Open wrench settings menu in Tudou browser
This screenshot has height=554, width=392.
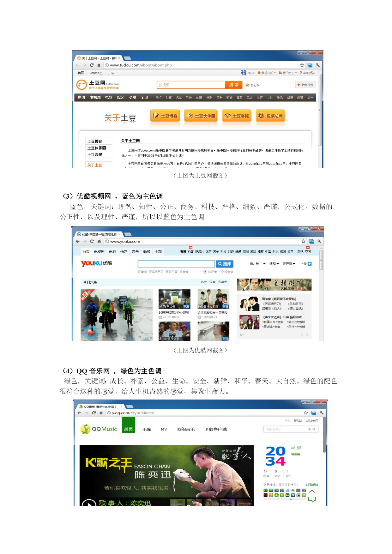317,65
